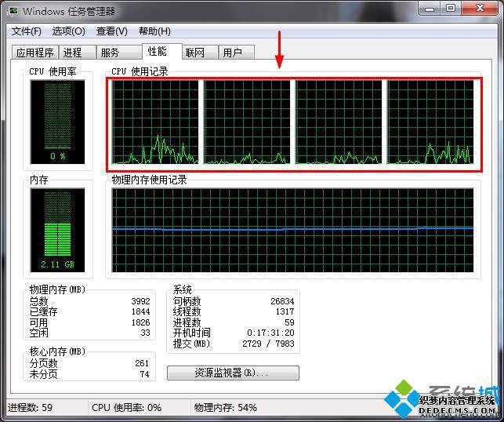Screen dimensions: 504x422
Task: Switch to the 服务 tab
Action: pos(119,52)
